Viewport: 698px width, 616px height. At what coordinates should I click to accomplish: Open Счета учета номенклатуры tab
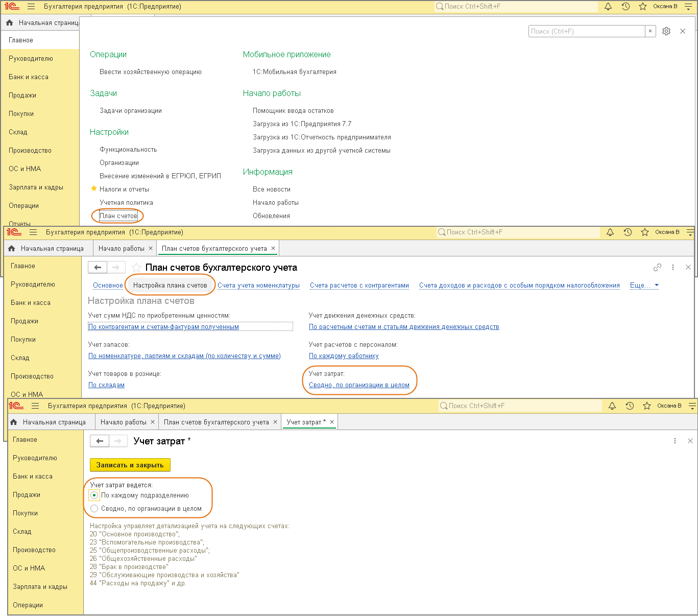click(x=258, y=286)
